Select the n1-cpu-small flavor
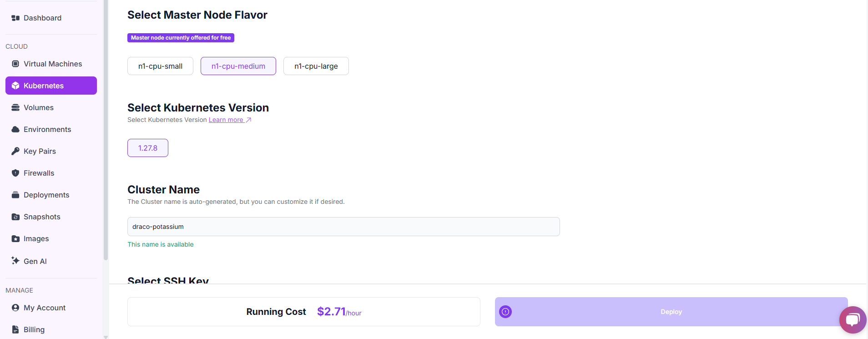This screenshot has height=339, width=868. point(160,66)
